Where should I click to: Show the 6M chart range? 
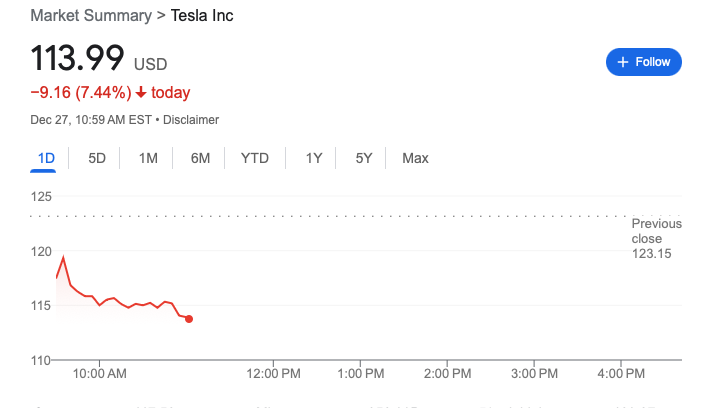click(200, 158)
